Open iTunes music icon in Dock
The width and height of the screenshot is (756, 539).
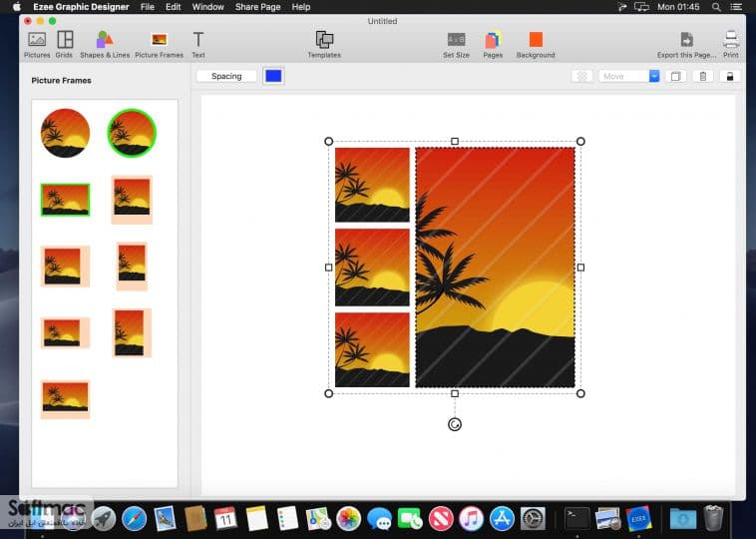471,519
